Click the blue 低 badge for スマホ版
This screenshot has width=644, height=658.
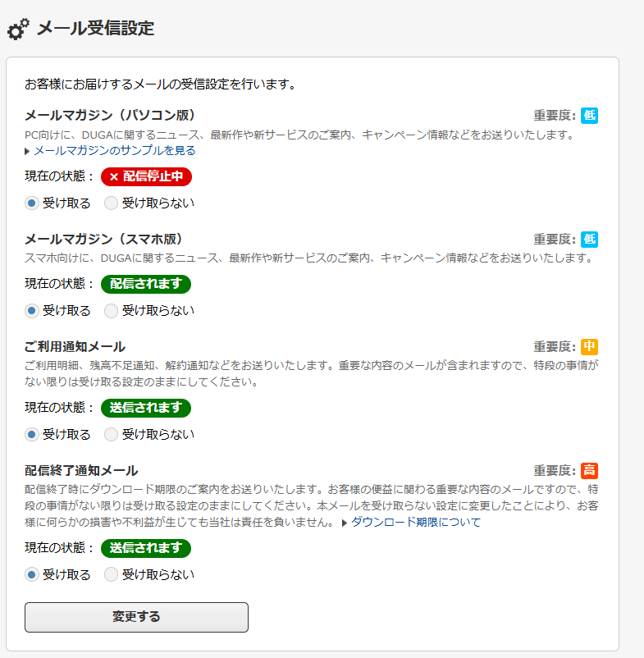pyautogui.click(x=589, y=240)
